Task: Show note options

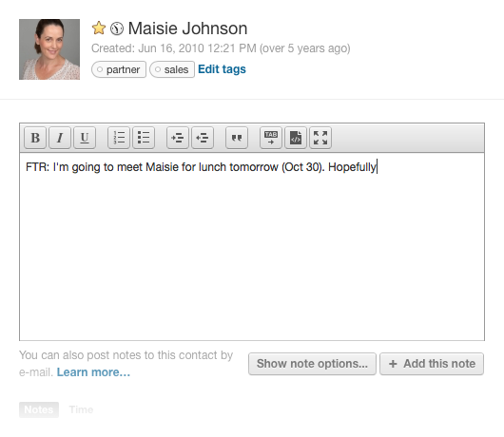Action: [312, 364]
